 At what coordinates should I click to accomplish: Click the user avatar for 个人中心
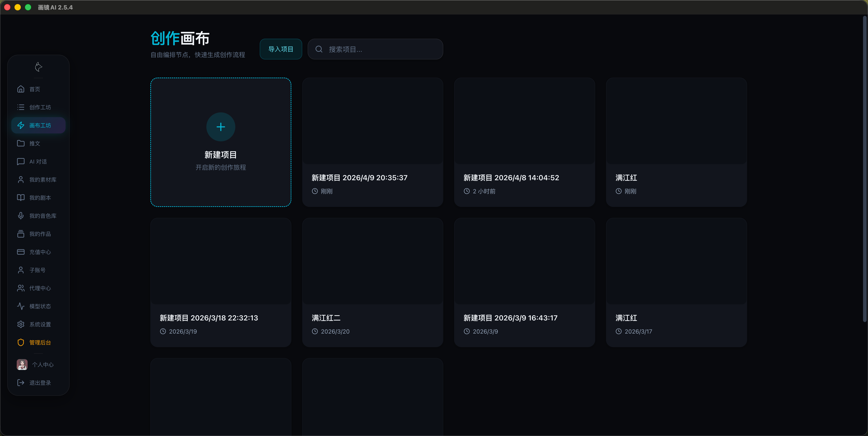coord(22,365)
